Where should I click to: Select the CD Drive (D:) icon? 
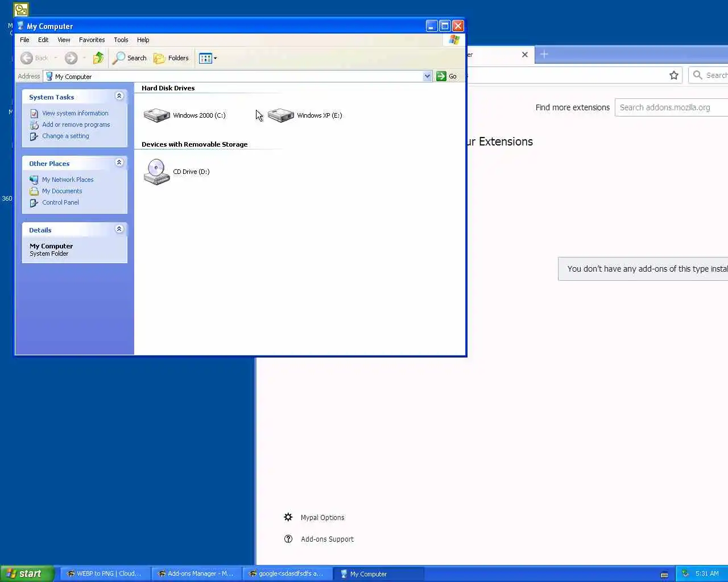pos(156,172)
